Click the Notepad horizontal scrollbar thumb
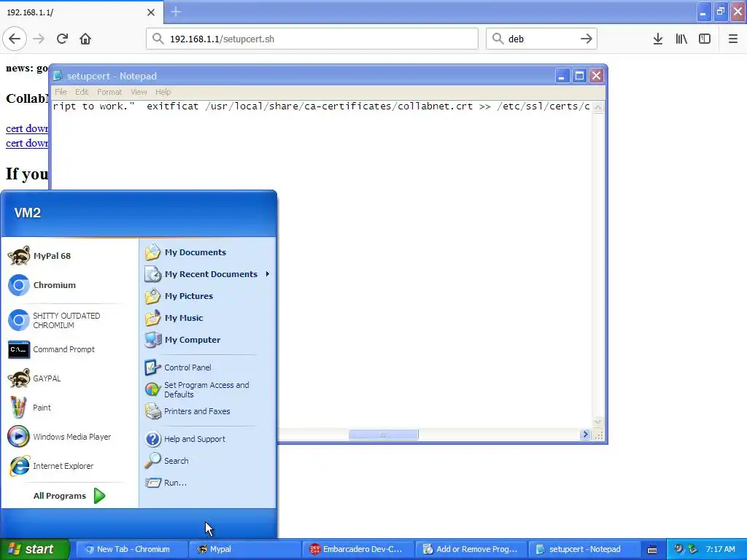This screenshot has height=560, width=747. point(383,435)
